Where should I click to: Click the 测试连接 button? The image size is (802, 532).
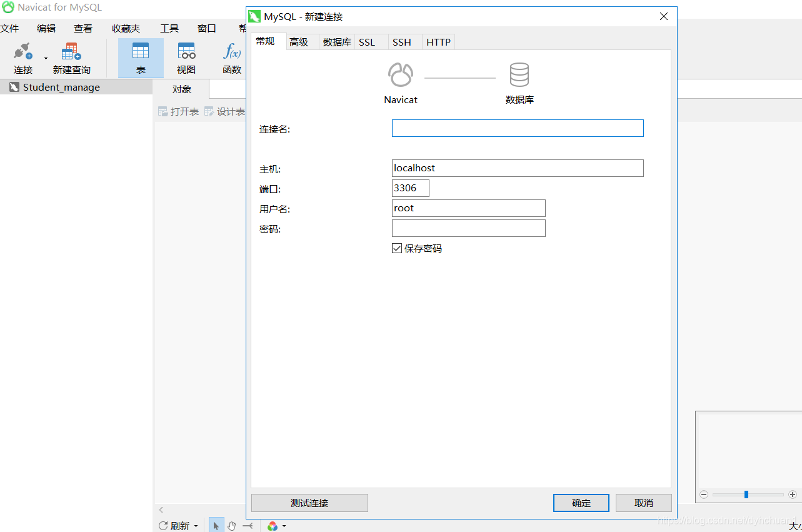click(x=309, y=503)
